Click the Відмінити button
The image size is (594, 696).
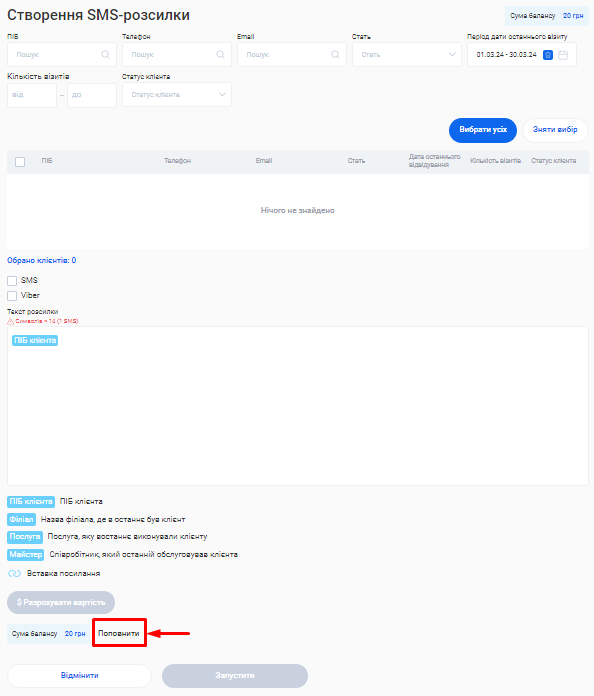(x=79, y=676)
